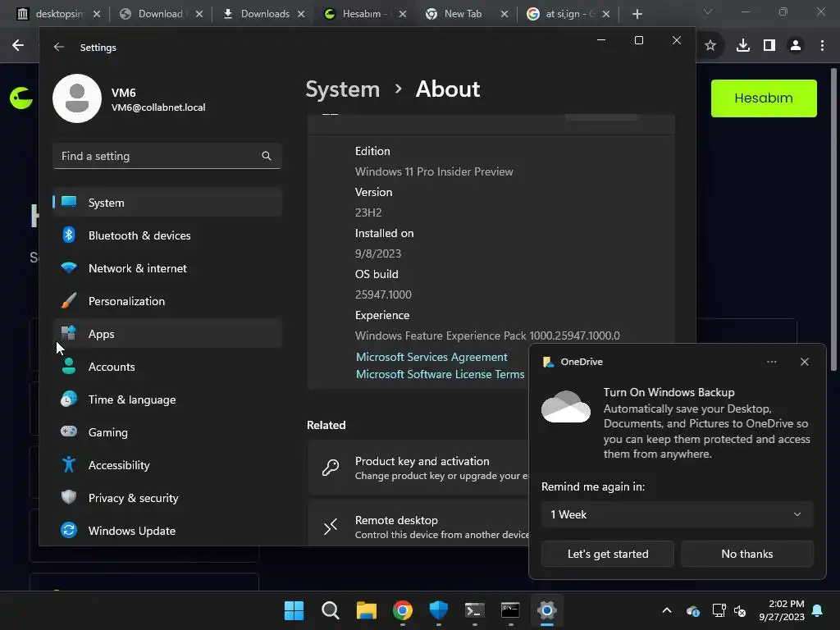Viewport: 840px width, 630px height.
Task: Open Apps settings
Action: click(x=167, y=334)
